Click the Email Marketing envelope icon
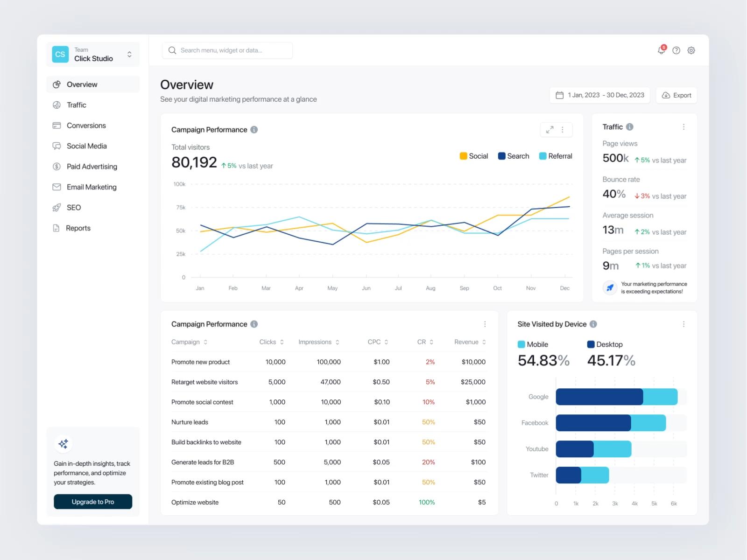Viewport: 747px width, 560px height. [56, 187]
